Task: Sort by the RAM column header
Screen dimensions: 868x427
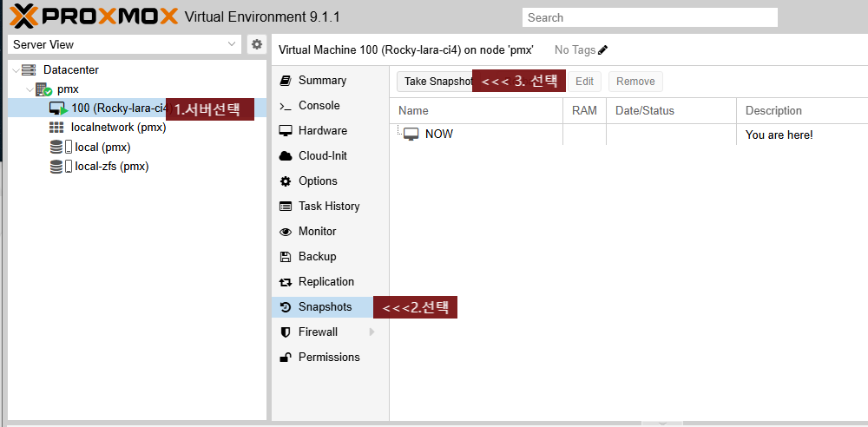Action: (584, 111)
